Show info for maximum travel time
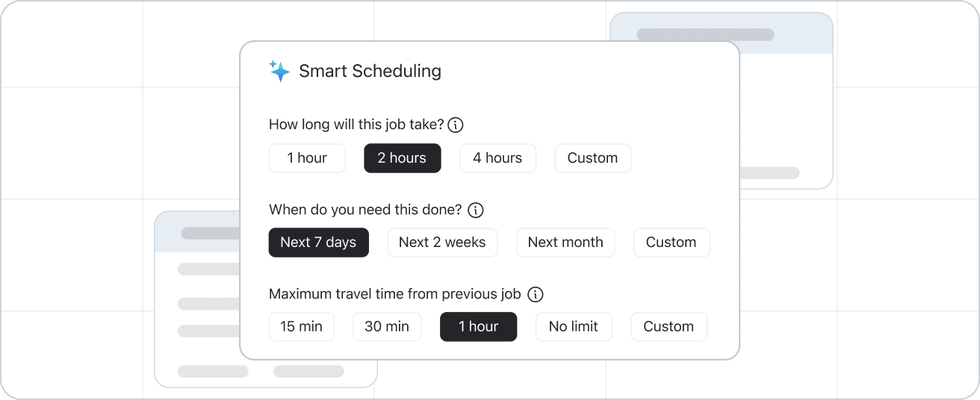Screen dimensions: 980x400 (x=536, y=294)
